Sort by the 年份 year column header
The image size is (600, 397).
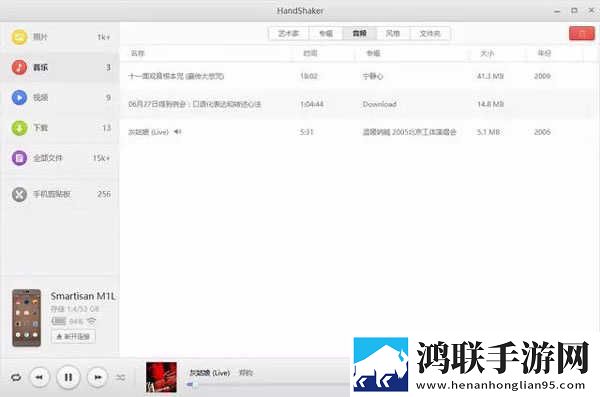(x=544, y=53)
